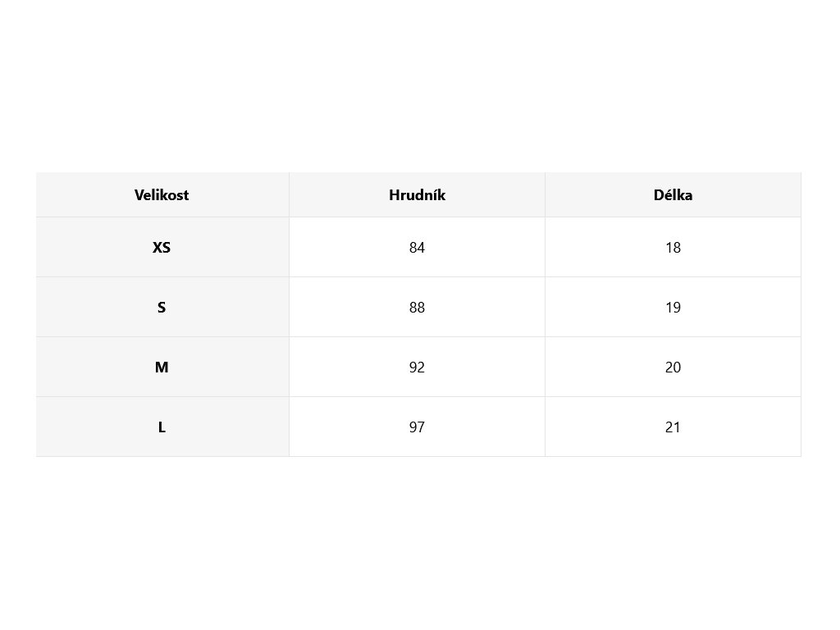Select the L size row label
Image resolution: width=840 pixels, height=630 pixels.
(x=162, y=427)
